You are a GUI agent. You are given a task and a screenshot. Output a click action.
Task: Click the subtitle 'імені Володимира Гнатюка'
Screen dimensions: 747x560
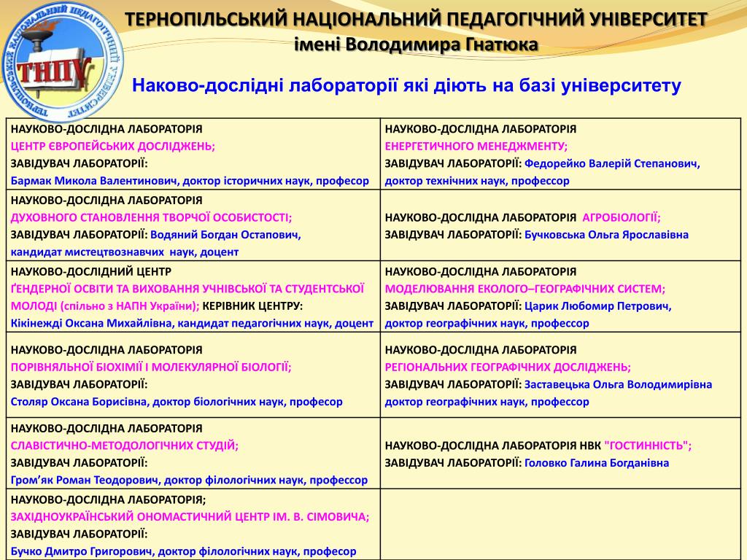(x=416, y=44)
